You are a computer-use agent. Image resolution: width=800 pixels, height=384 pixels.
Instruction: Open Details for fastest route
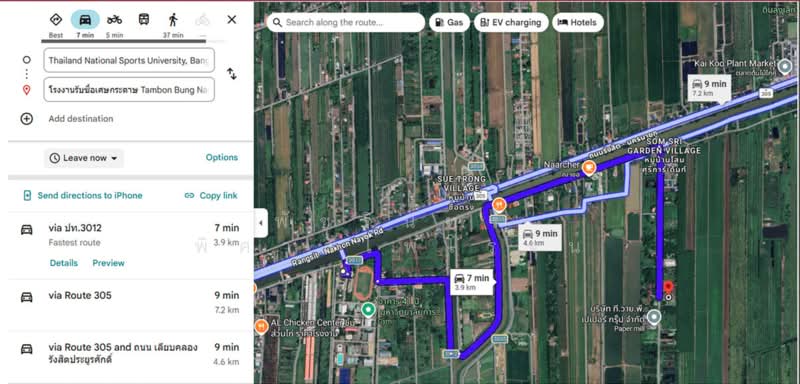pyautogui.click(x=64, y=263)
